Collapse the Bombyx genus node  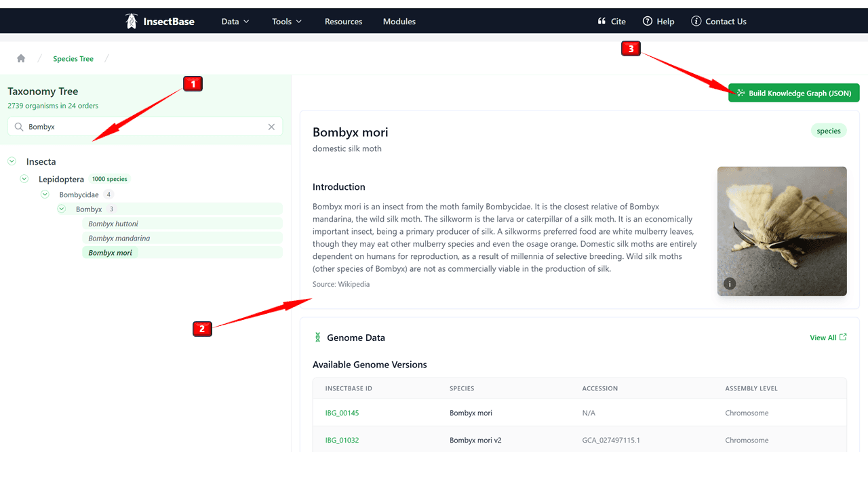point(62,209)
